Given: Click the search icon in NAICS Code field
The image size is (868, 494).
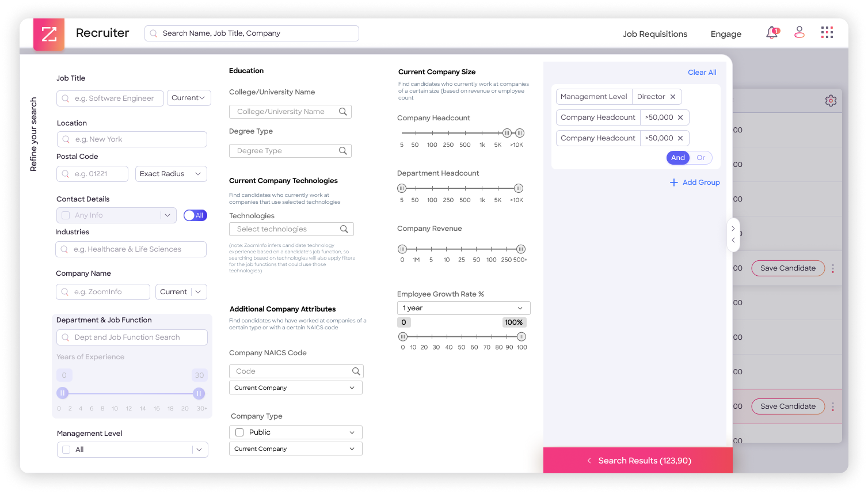Looking at the screenshot, I should (356, 371).
